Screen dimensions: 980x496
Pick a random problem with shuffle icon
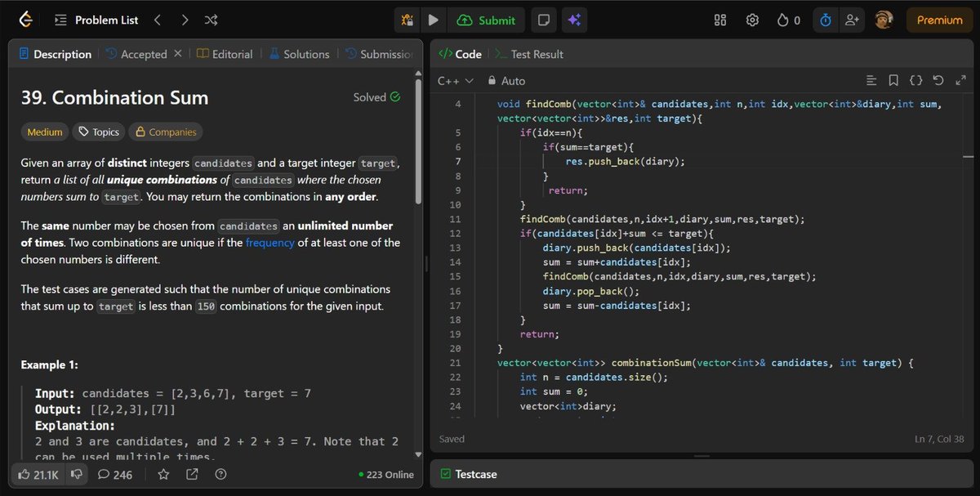[211, 20]
